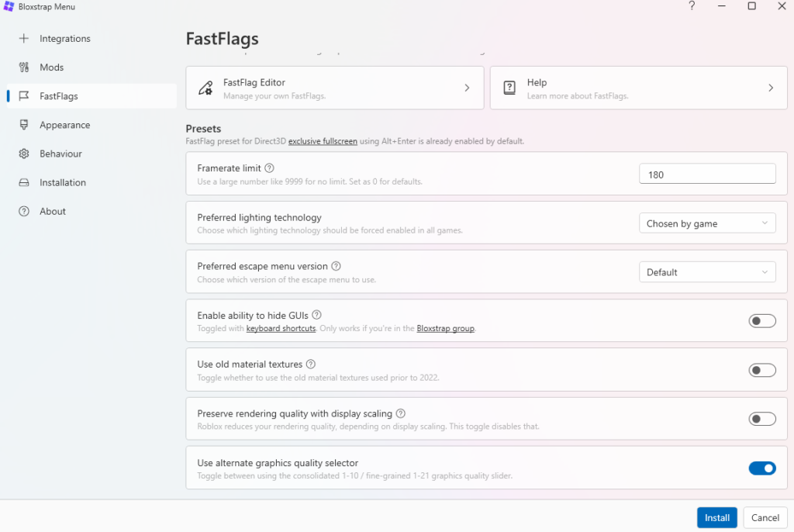Click info icon beside Preserve rendering quality
The width and height of the screenshot is (794, 532).
[401, 413]
